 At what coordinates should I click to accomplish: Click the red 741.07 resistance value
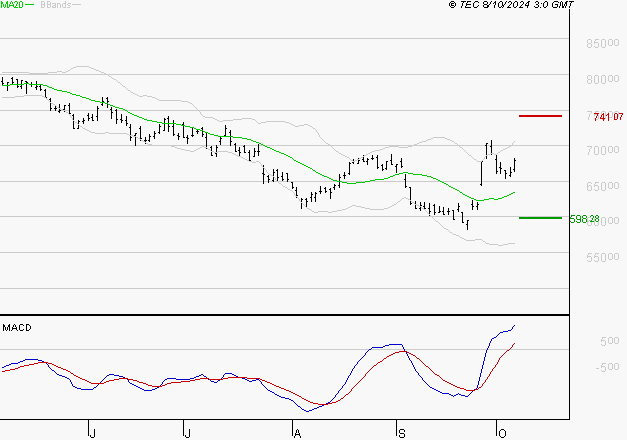click(x=608, y=117)
